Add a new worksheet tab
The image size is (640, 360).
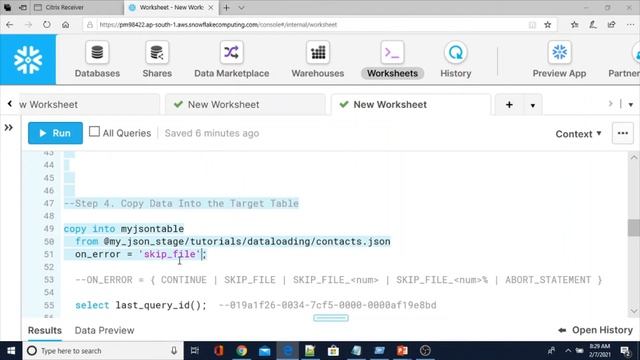(509, 105)
